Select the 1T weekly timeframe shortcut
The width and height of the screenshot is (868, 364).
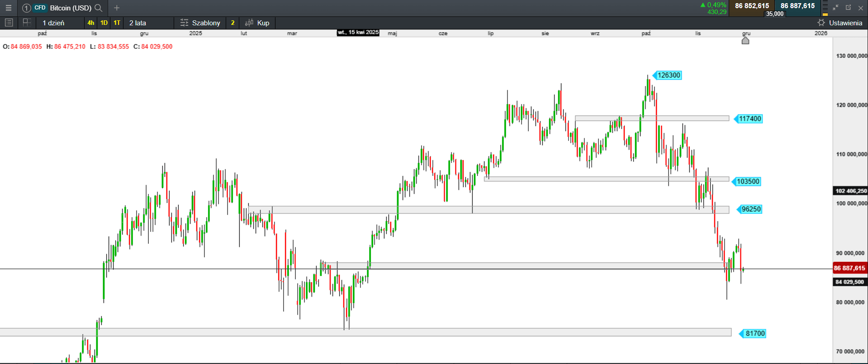117,23
